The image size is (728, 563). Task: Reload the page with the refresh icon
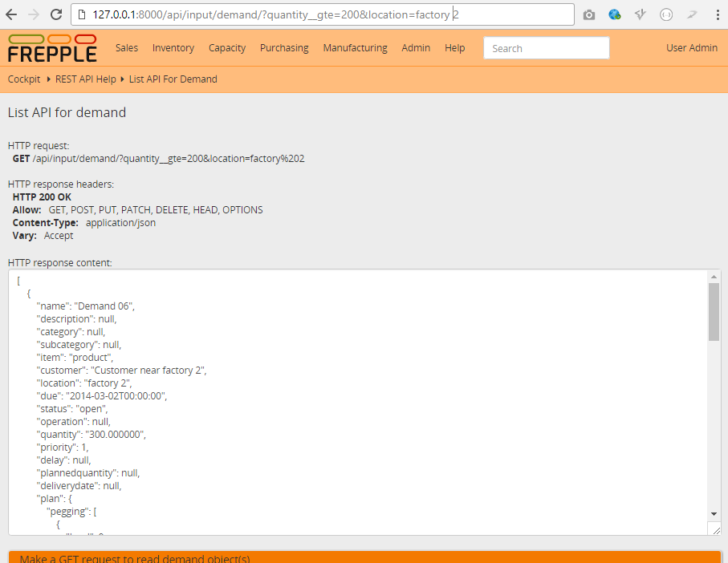(55, 14)
